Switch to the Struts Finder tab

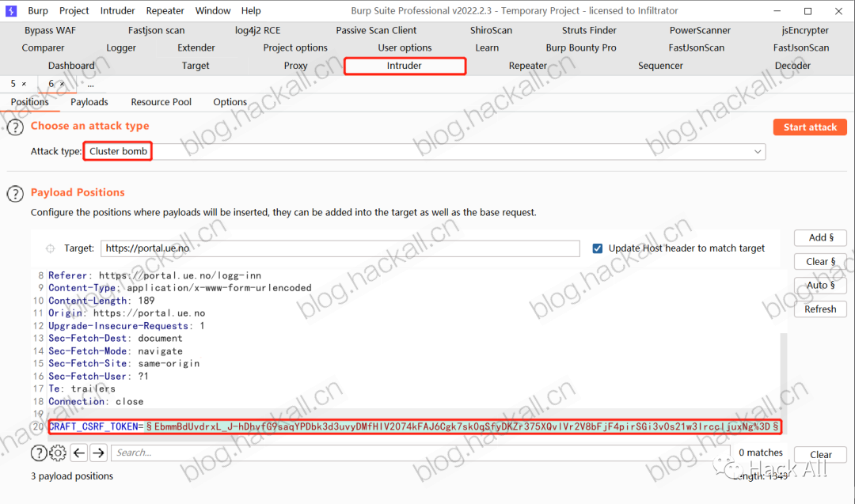pos(589,31)
